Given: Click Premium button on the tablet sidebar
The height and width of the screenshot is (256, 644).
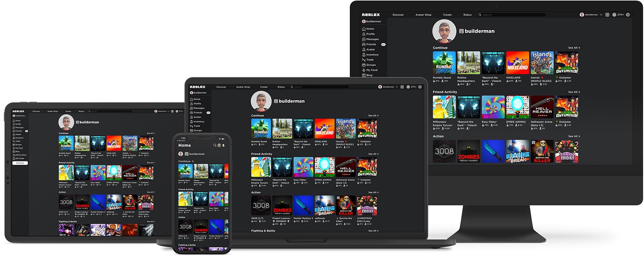Looking at the screenshot, I should (x=20, y=163).
